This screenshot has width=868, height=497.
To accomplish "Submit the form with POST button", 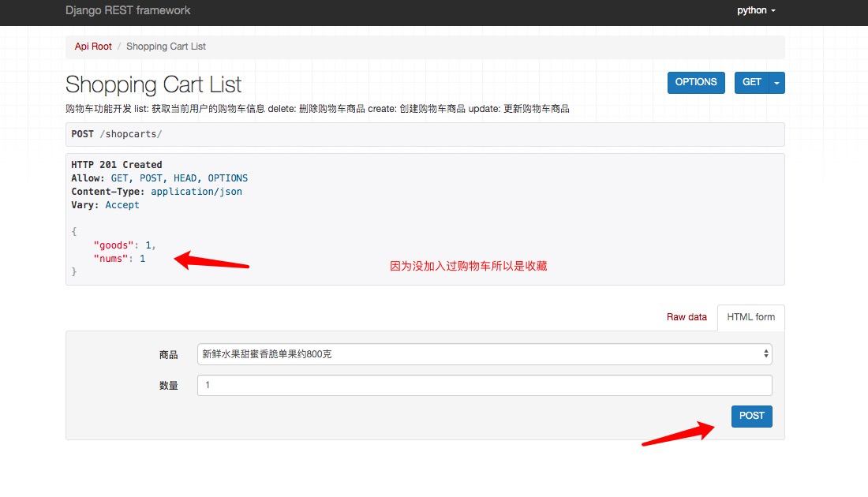I will coord(751,417).
